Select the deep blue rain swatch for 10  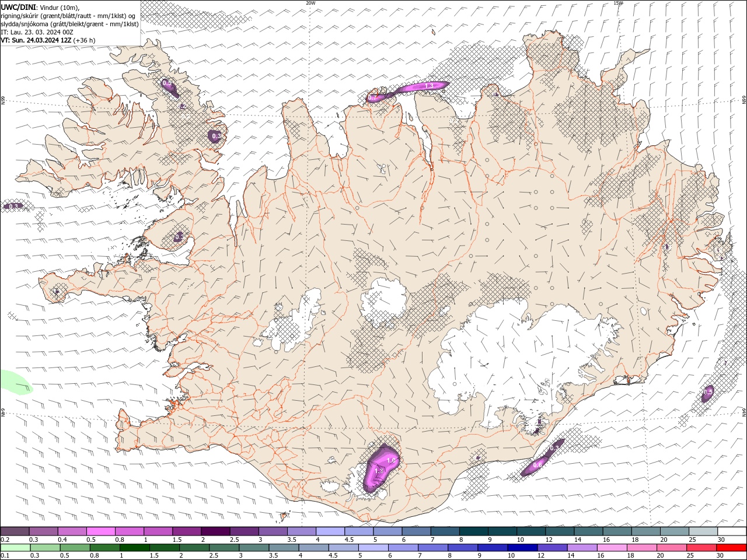click(x=522, y=548)
